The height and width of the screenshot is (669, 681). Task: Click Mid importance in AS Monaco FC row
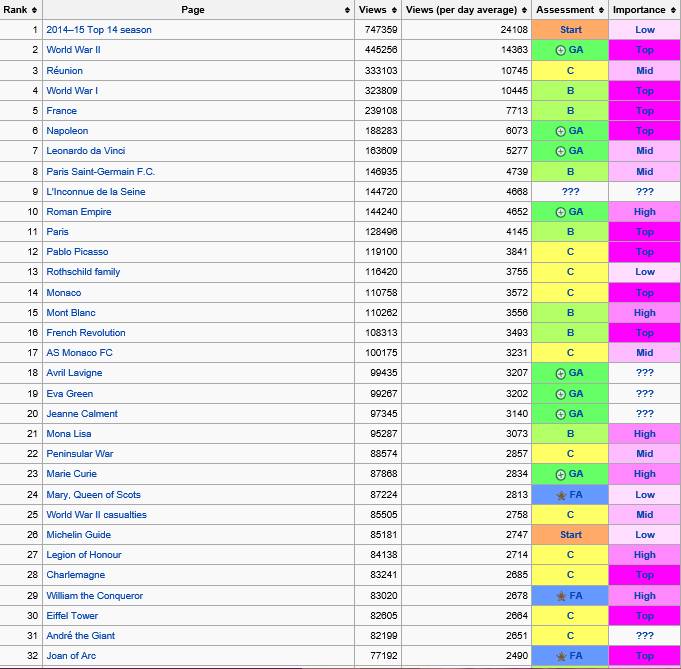[645, 353]
